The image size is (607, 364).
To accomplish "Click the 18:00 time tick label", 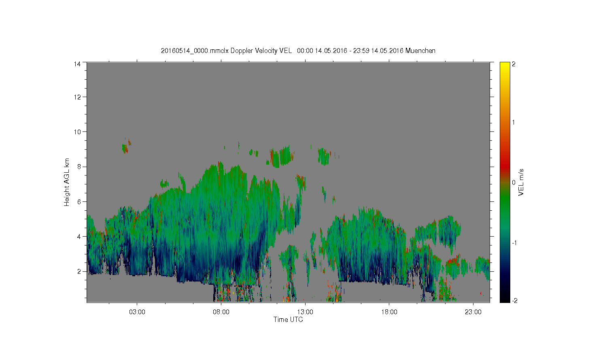I will pos(389,312).
